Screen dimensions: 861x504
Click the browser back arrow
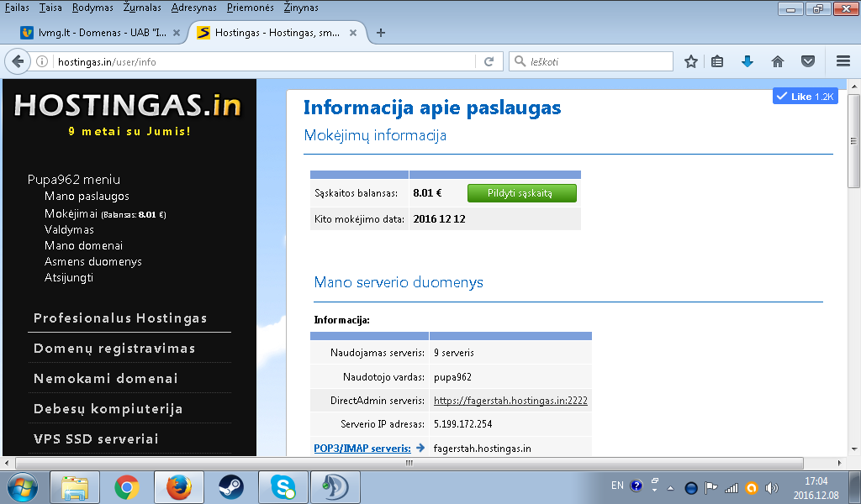point(18,61)
